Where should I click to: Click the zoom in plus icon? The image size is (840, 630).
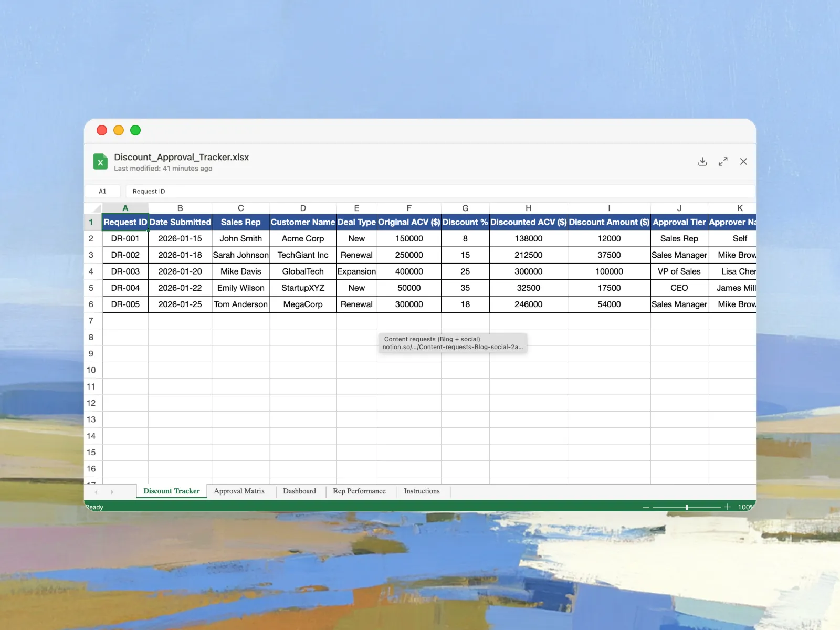[x=728, y=507]
